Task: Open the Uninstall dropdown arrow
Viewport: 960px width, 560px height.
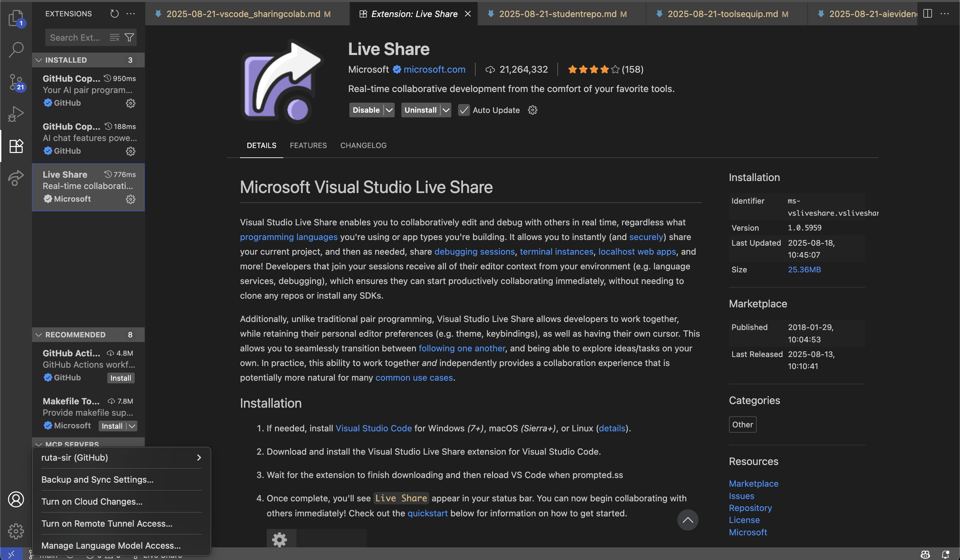Action: pos(446,110)
